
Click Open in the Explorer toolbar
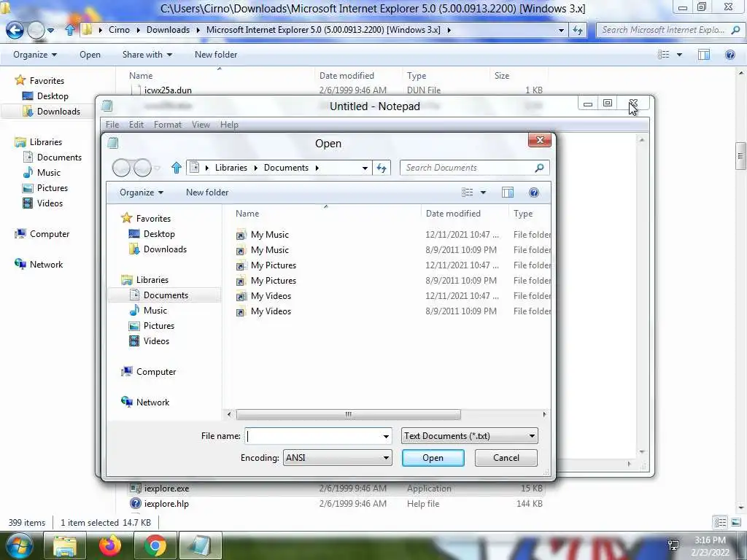(90, 55)
